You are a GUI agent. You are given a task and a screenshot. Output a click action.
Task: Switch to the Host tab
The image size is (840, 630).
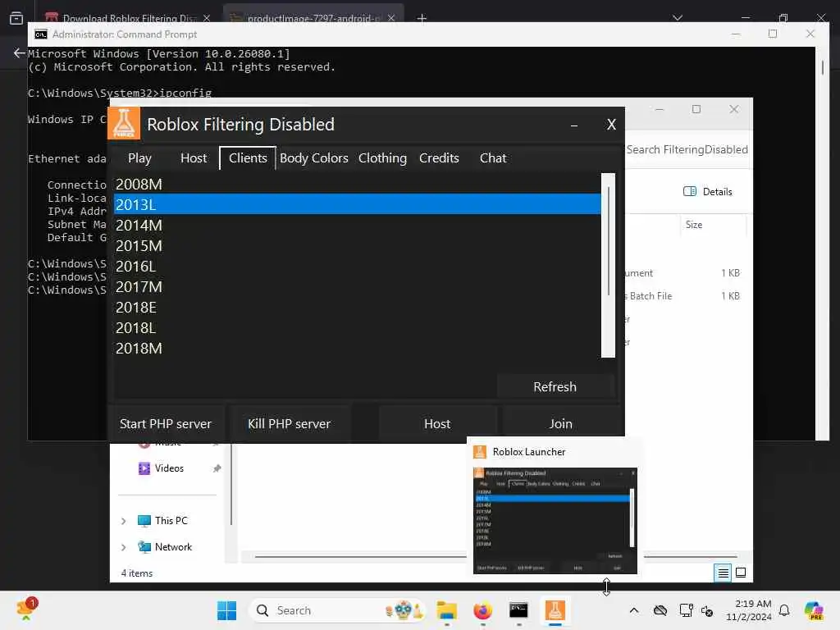click(x=194, y=158)
